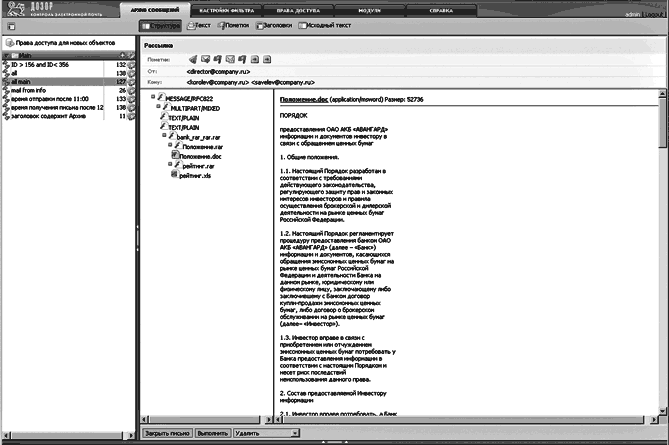Select the 'ID > 156 and ID< 356' filter
669x445 pixels.
(40, 65)
